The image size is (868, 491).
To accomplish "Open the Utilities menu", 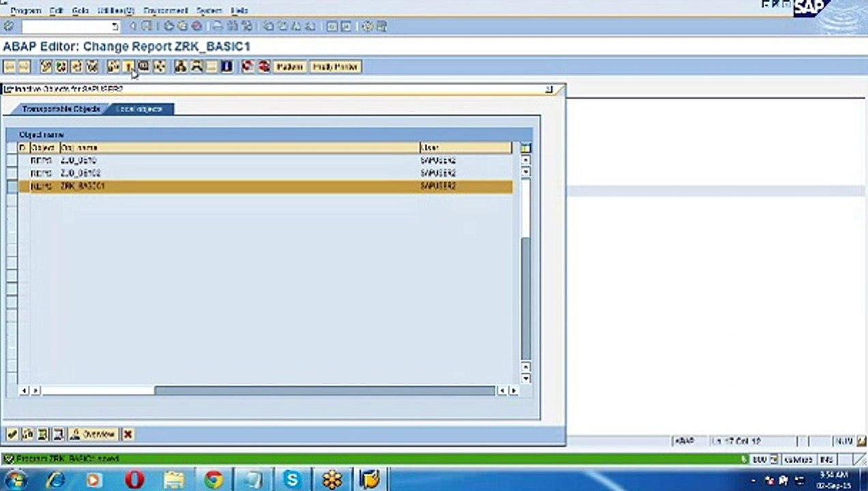I will pos(116,11).
